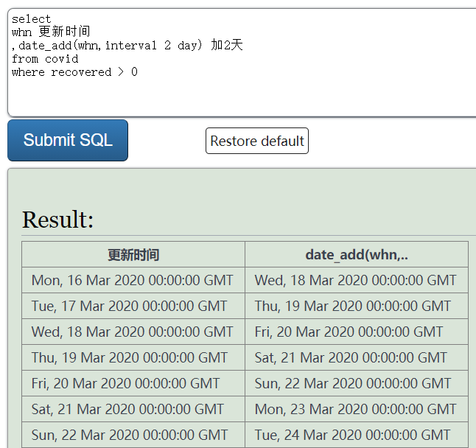This screenshot has width=476, height=448.
Task: Click cell Mon, 23 Mar 2020 00:00:00 GMT
Action: 357,409
